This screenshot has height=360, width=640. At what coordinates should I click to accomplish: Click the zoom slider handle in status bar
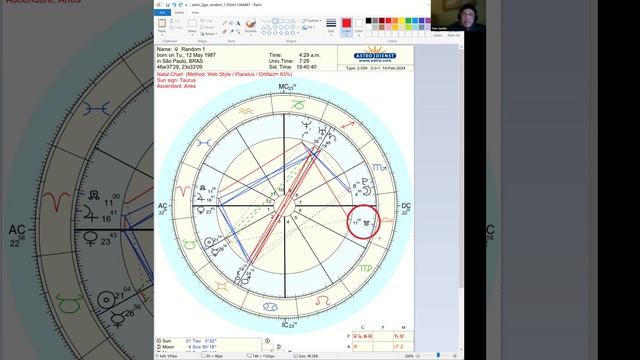[x=438, y=356]
